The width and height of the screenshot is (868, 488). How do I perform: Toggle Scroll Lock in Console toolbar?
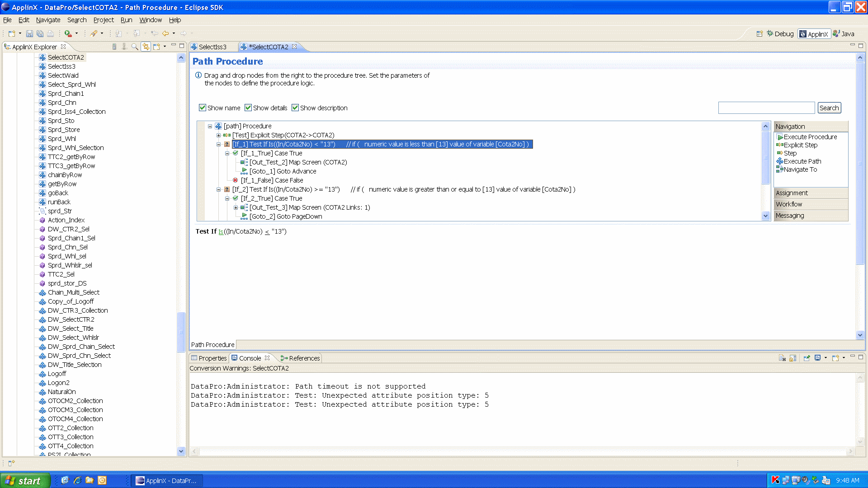click(x=793, y=358)
